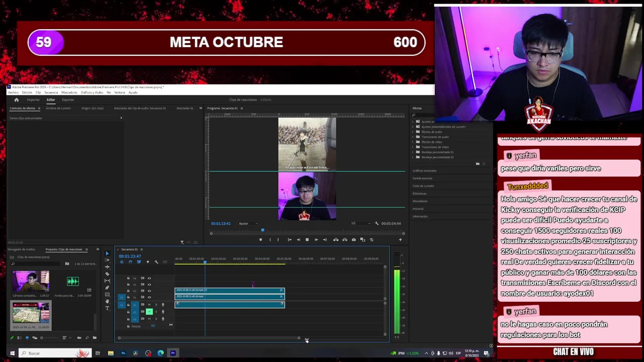Image resolution: width=644 pixels, height=362 pixels.
Task: Open the Ventana menu
Action: [x=120, y=93]
